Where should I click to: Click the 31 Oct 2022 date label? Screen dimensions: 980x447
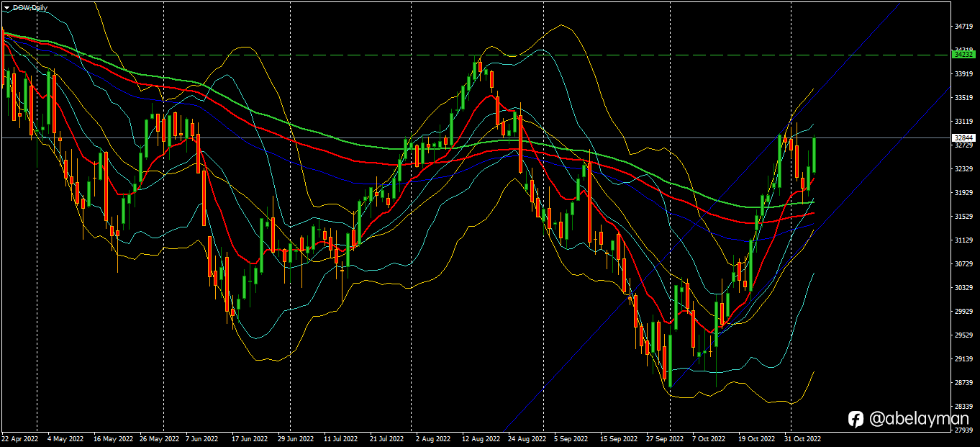[x=802, y=438]
